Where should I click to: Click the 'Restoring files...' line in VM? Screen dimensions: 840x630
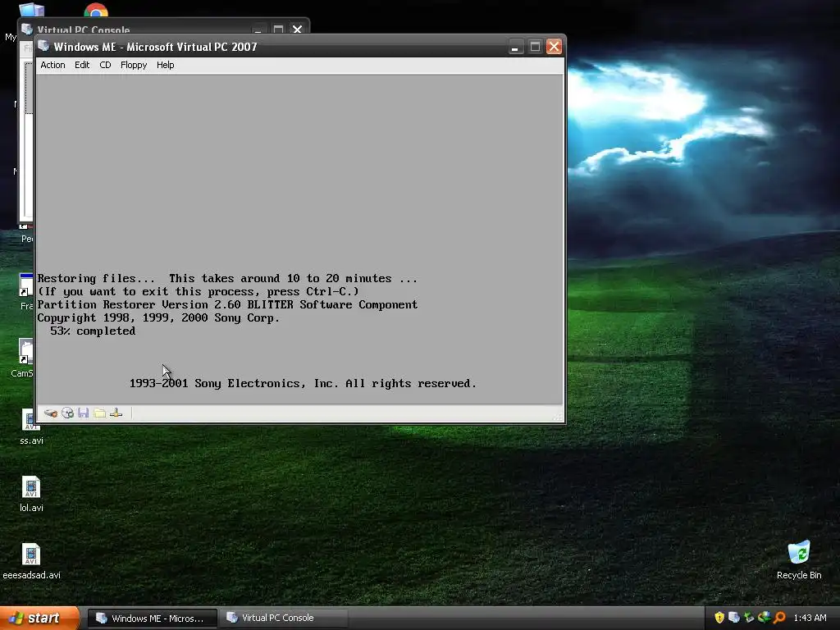click(227, 279)
